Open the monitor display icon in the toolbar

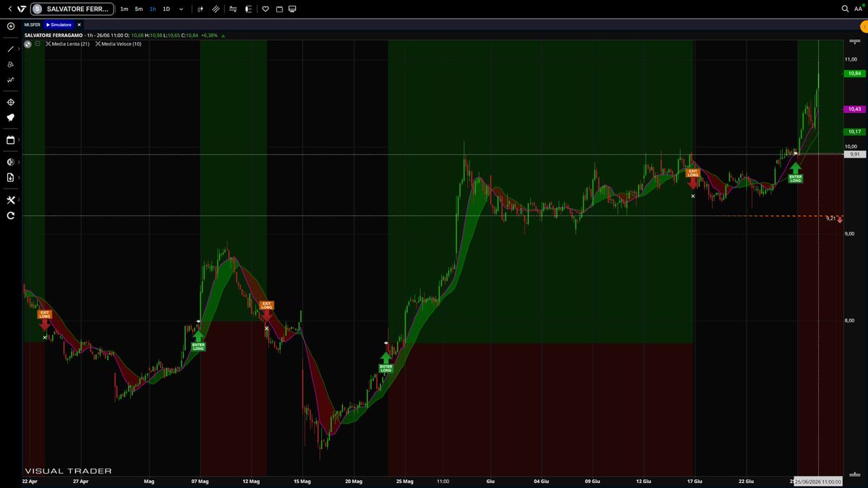coord(292,9)
